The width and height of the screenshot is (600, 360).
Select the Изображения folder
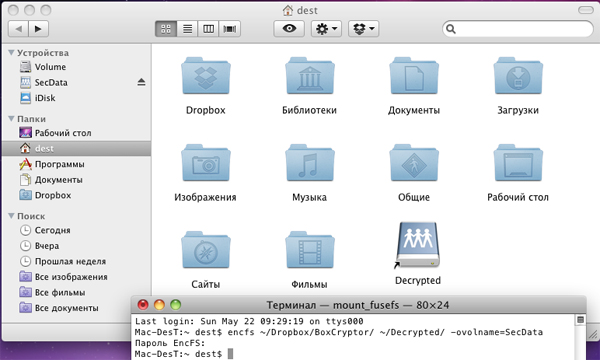coord(206,163)
